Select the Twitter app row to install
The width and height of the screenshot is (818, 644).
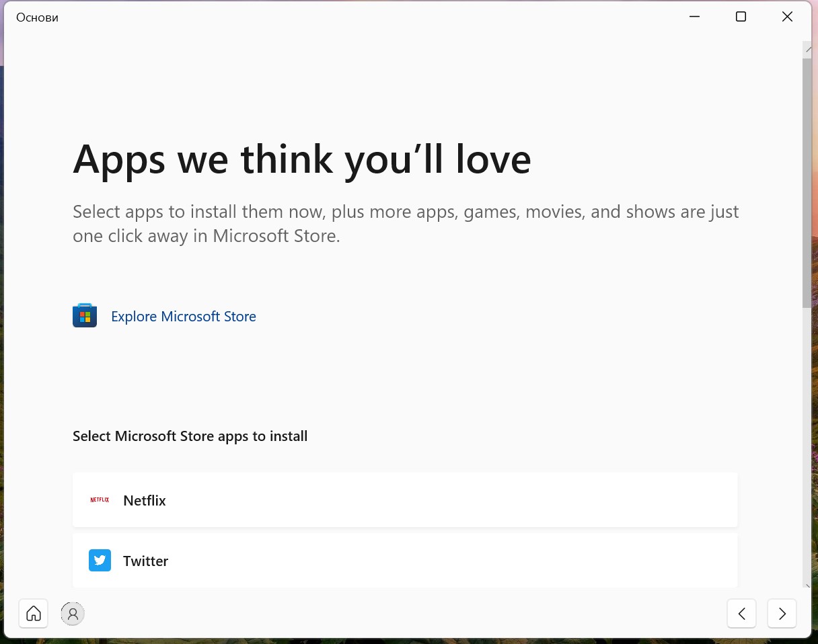click(405, 561)
